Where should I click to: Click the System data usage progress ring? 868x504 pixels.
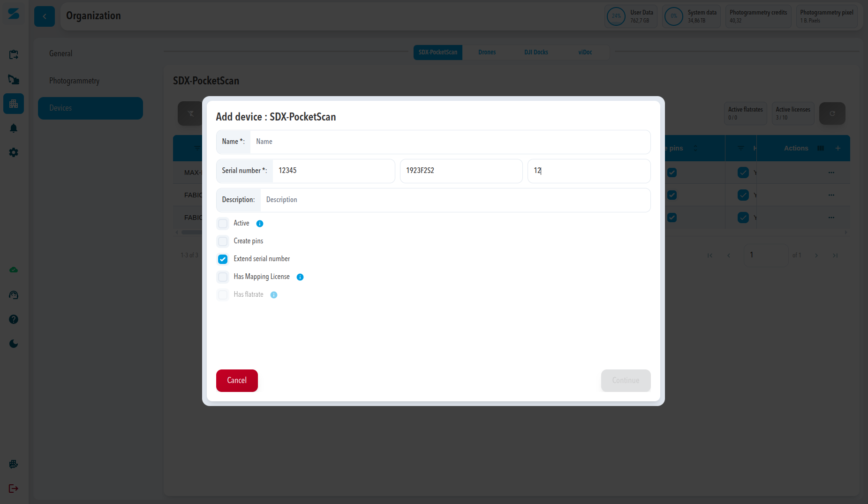click(674, 16)
